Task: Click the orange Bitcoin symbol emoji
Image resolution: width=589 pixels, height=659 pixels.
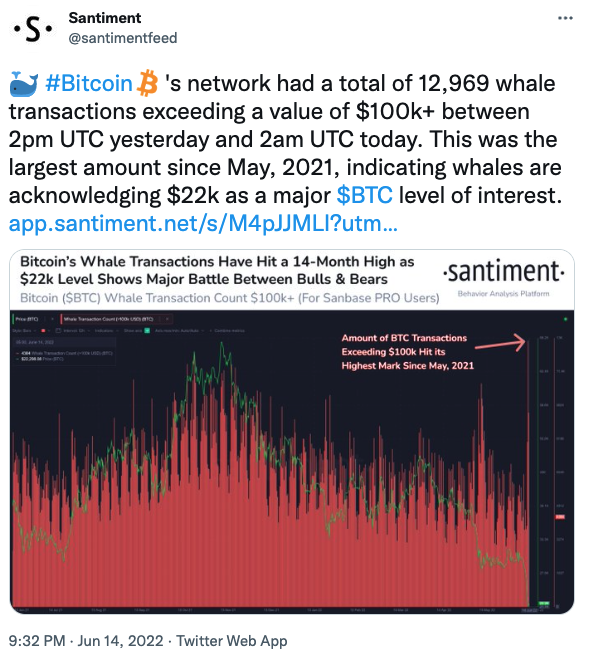Action: (148, 83)
